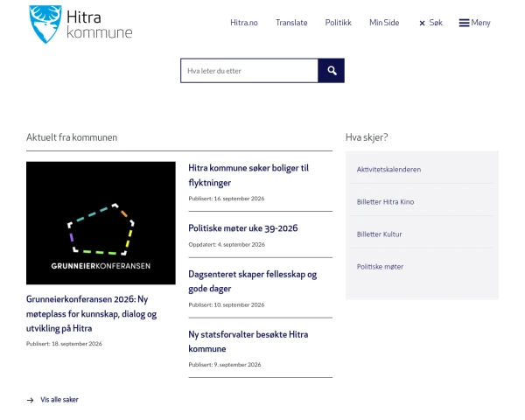This screenshot has height=420, width=525.
Task: Open Politiske møter uke 39-2026 article
Action: click(243, 228)
